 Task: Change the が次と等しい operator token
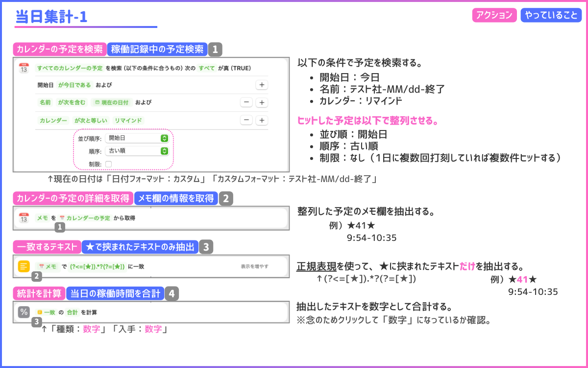click(x=90, y=120)
